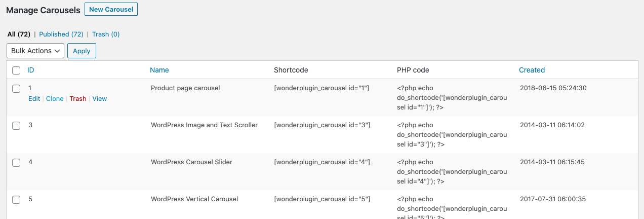
Task: Check the box for carousel ID 1
Action: [x=16, y=89]
